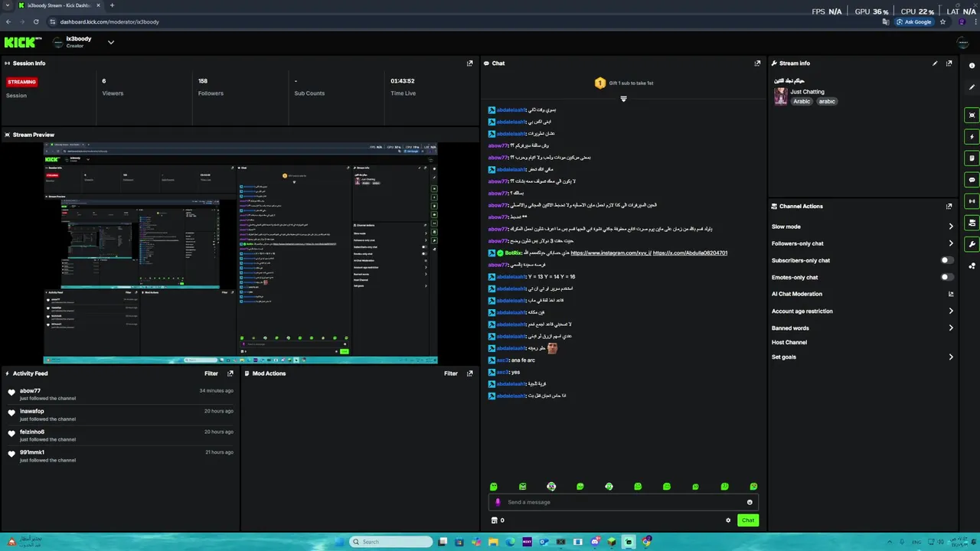Click the purple microphone icon in message box
The height and width of the screenshot is (551, 980).
[498, 502]
